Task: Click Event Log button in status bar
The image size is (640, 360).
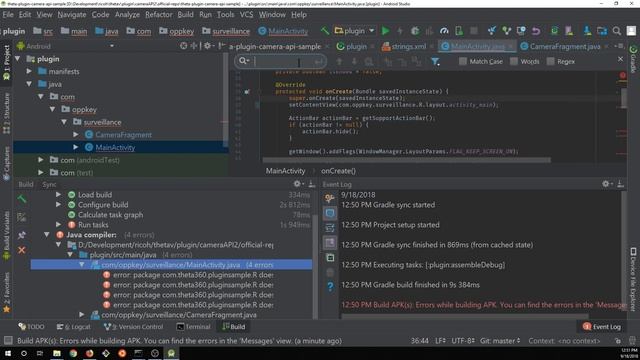Action: click(602, 327)
